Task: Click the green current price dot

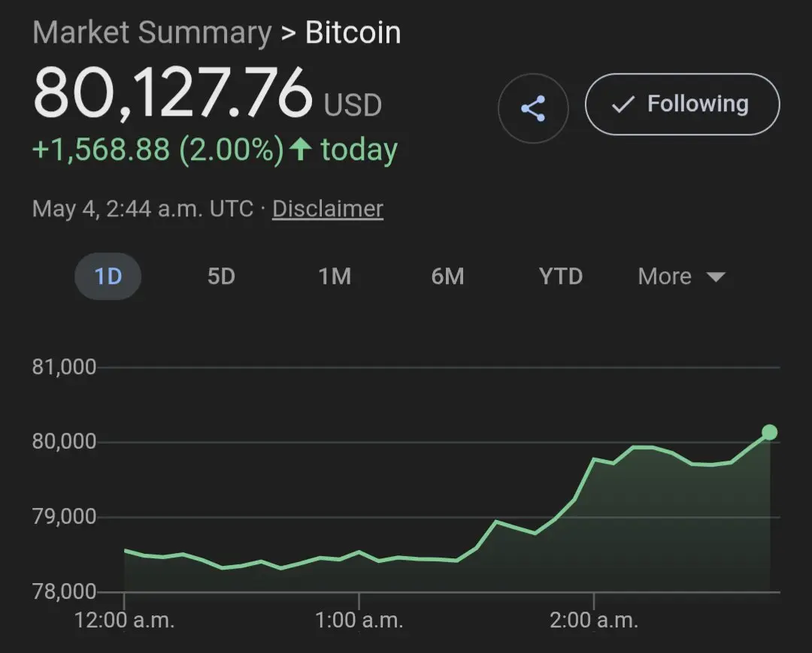Action: [770, 432]
